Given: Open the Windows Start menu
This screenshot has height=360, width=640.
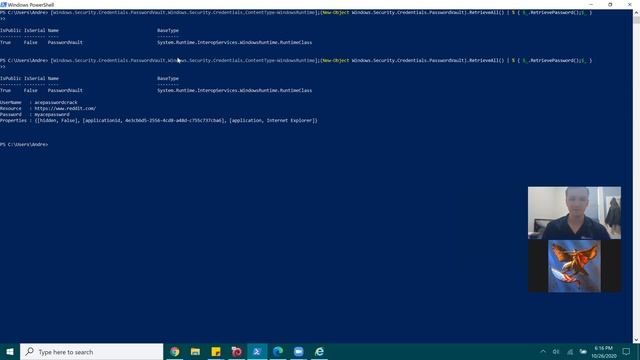Looking at the screenshot, I should click(10, 351).
